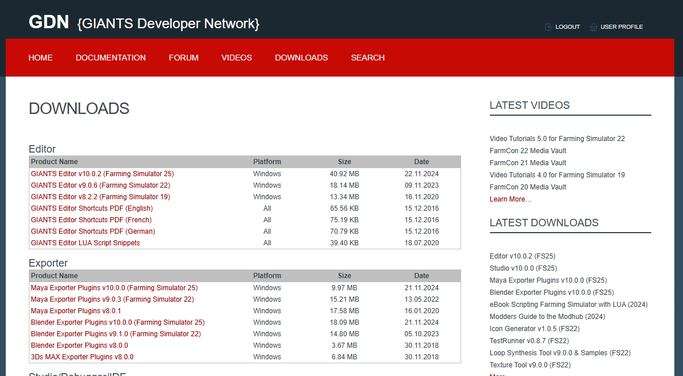Open the HOME menu item
Viewport: 683px width, 376px height.
[x=41, y=58]
